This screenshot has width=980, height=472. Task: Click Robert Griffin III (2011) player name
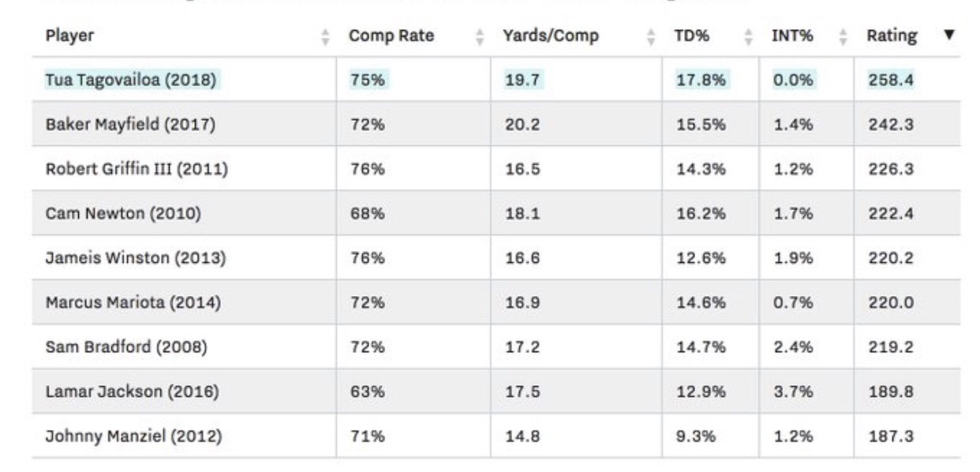137,168
